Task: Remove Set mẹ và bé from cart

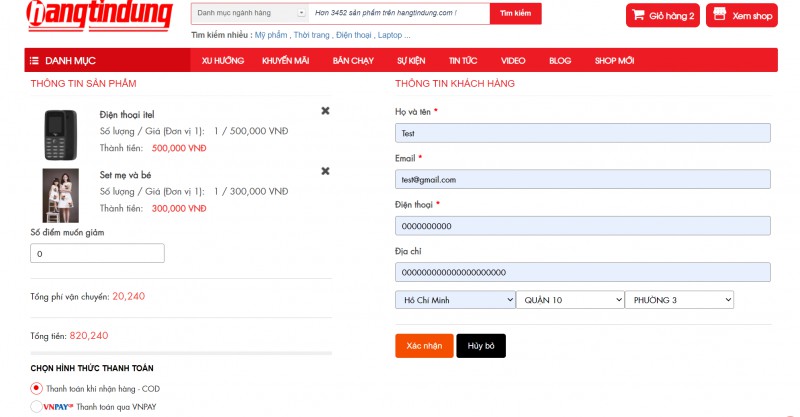Action: click(325, 171)
